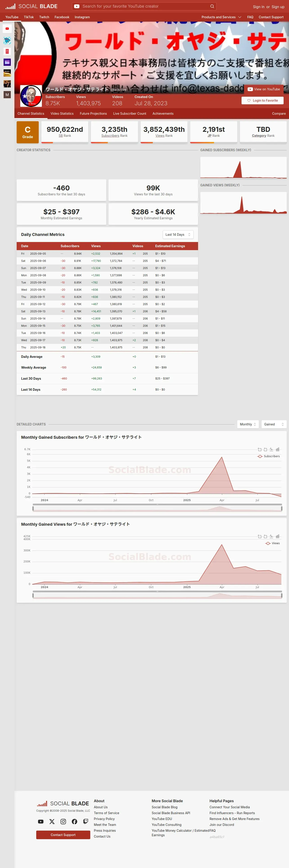The width and height of the screenshot is (289, 868).
Task: Click the 3,235th Subscribers Rank card
Action: click(x=114, y=132)
